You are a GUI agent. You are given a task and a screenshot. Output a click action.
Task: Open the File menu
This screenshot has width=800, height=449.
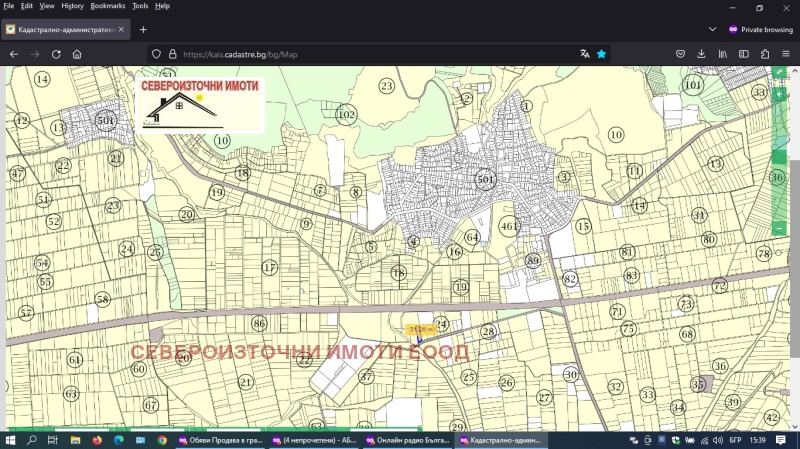pos(9,6)
